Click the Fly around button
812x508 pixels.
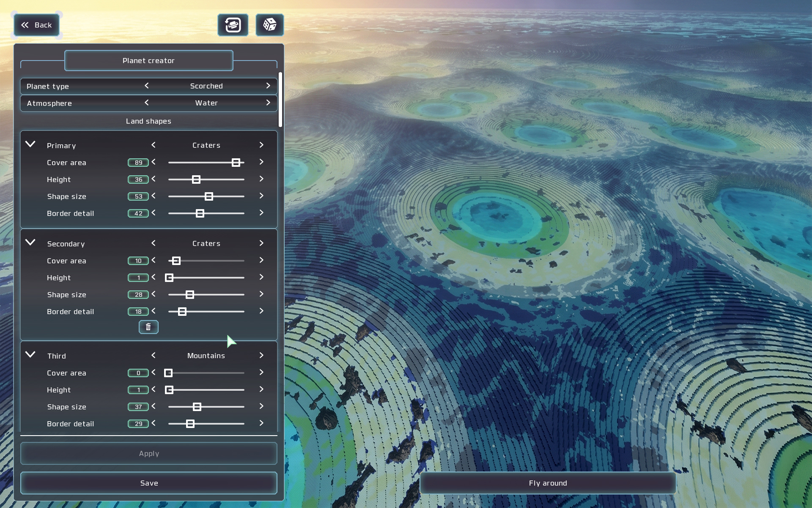point(548,483)
